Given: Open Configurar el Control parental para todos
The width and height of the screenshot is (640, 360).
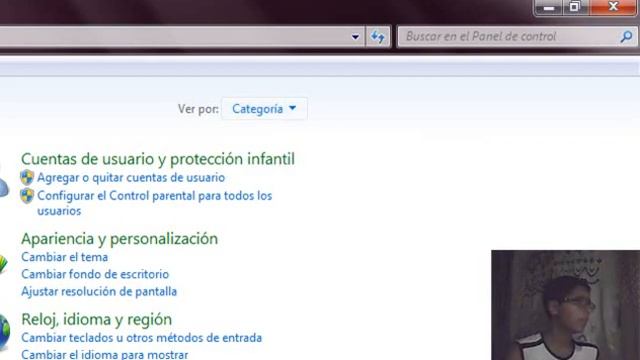Looking at the screenshot, I should point(154,203).
